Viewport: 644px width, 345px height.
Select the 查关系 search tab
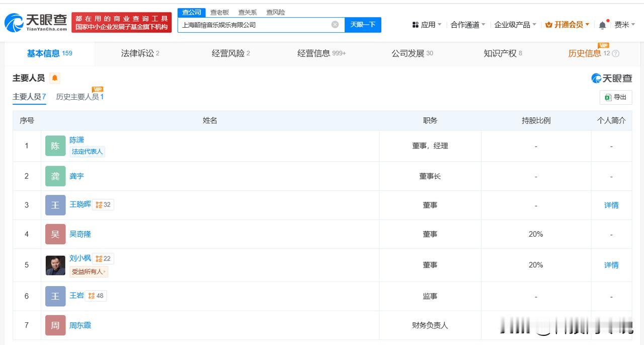(248, 12)
